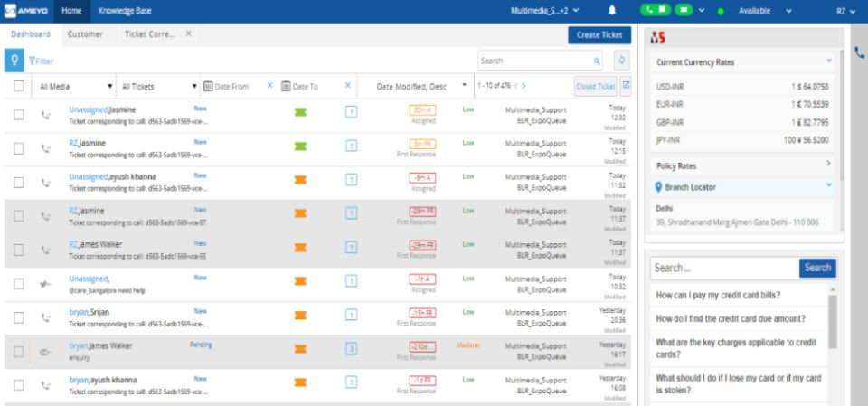The height and width of the screenshot is (406, 868).
Task: Click the green email channel icon
Action: pos(682,11)
